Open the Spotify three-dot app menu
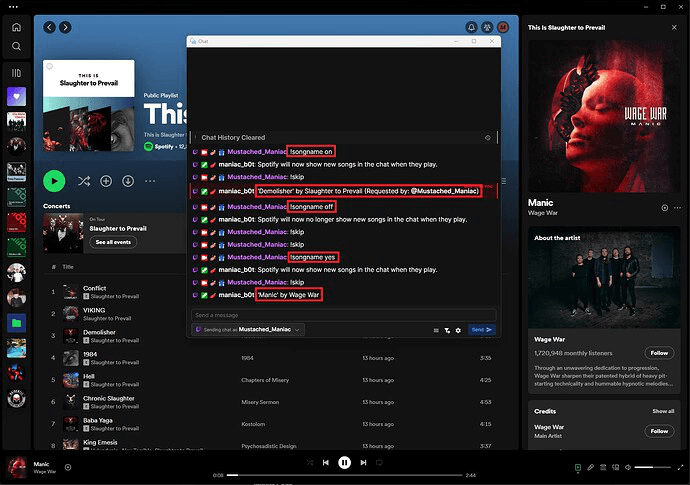The image size is (690, 485). click(13, 7)
